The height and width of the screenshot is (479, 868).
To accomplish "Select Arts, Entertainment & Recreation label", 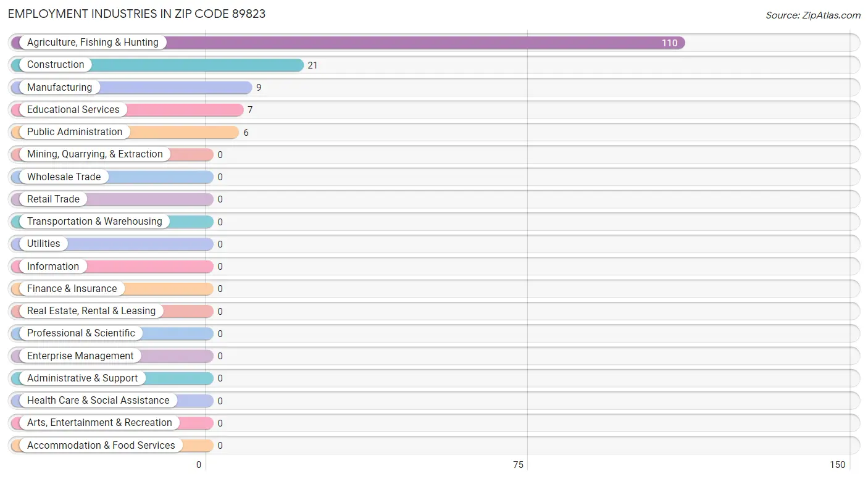I will (x=99, y=423).
